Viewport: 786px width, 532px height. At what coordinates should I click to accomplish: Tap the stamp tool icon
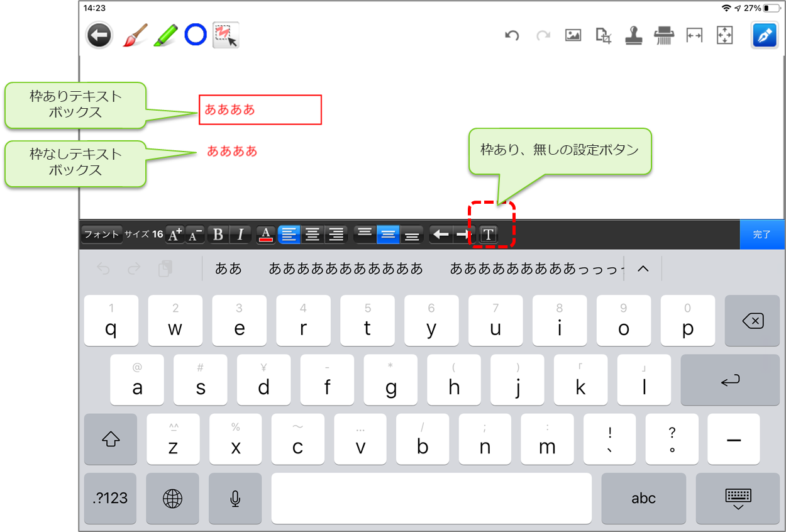click(633, 36)
